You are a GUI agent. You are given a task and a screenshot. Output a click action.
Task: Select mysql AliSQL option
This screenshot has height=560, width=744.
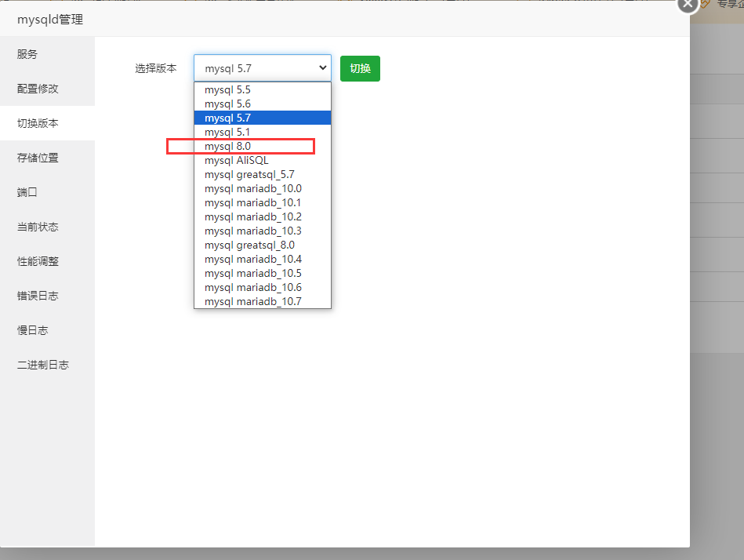pos(263,161)
